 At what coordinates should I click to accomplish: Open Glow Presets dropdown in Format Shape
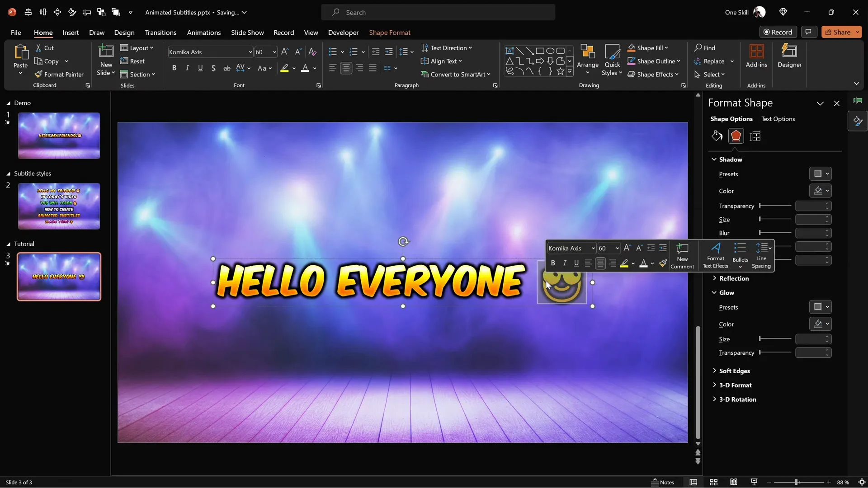(x=820, y=307)
